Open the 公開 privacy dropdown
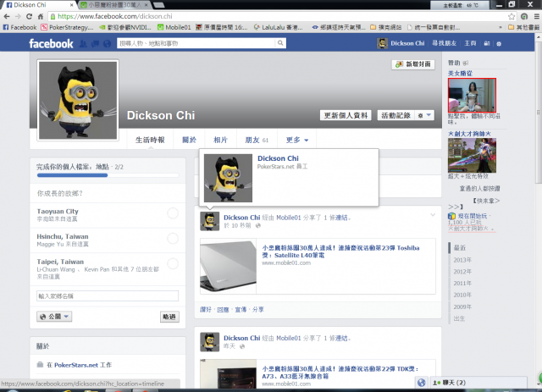The width and height of the screenshot is (542, 392). point(54,317)
